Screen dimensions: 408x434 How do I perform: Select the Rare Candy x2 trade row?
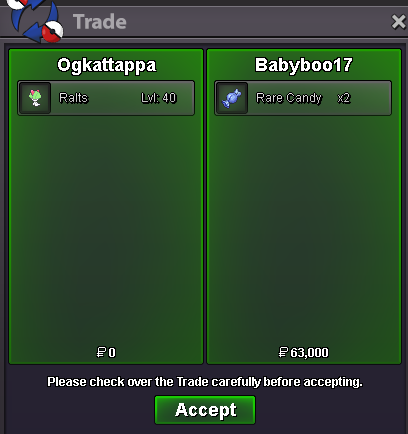click(303, 98)
